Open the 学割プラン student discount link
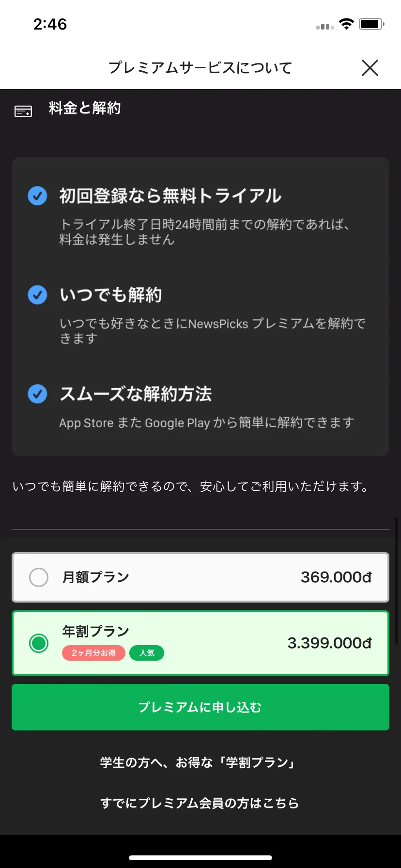Image resolution: width=401 pixels, height=868 pixels. pos(198,763)
